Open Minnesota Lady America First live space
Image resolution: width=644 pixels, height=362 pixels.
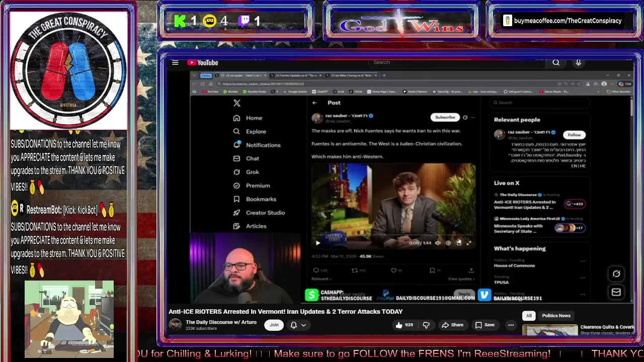[x=539, y=225]
